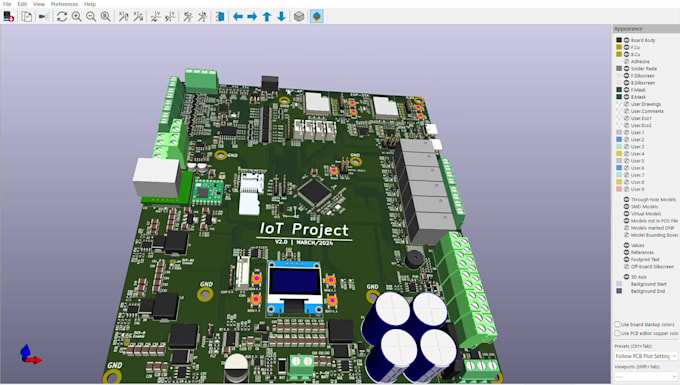Click the References item label
This screenshot has height=385, width=680.
pos(642,252)
